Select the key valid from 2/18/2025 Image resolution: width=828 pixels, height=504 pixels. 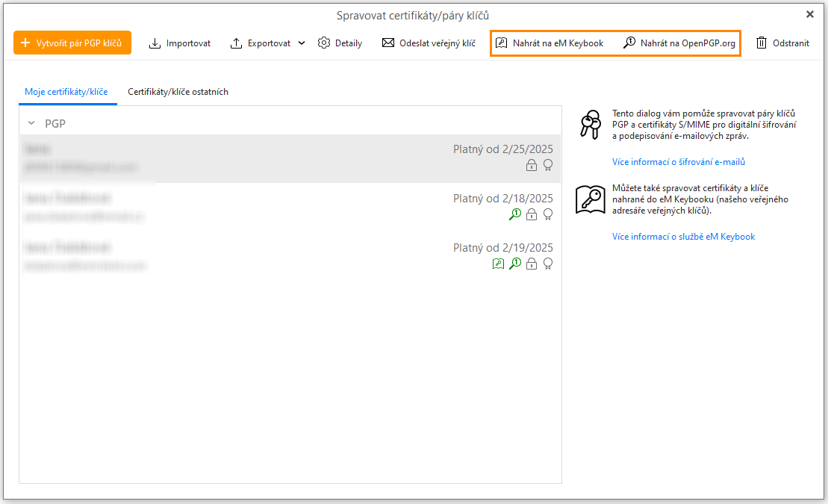[x=290, y=207]
